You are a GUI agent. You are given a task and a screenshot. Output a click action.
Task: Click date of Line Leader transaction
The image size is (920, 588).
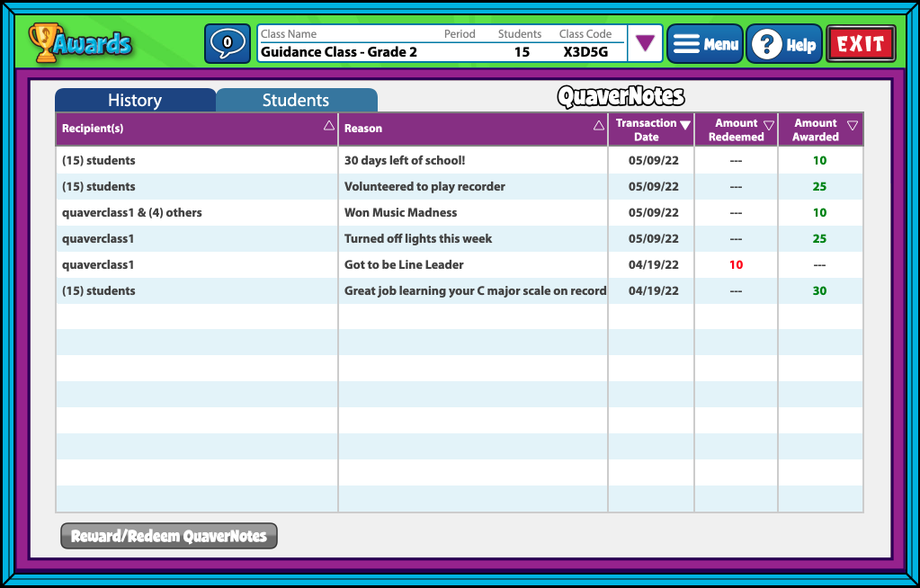click(654, 264)
